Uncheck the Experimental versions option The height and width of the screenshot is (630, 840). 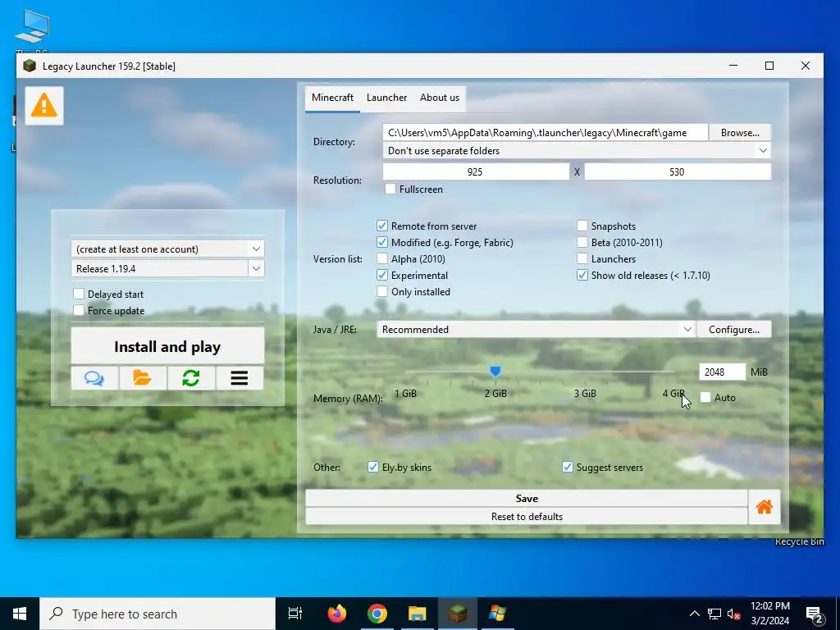[x=382, y=276]
